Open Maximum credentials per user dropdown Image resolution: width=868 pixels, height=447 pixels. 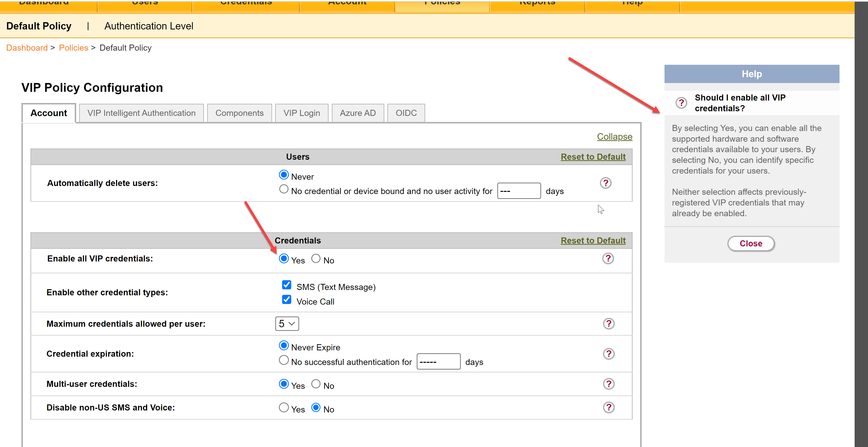point(287,324)
